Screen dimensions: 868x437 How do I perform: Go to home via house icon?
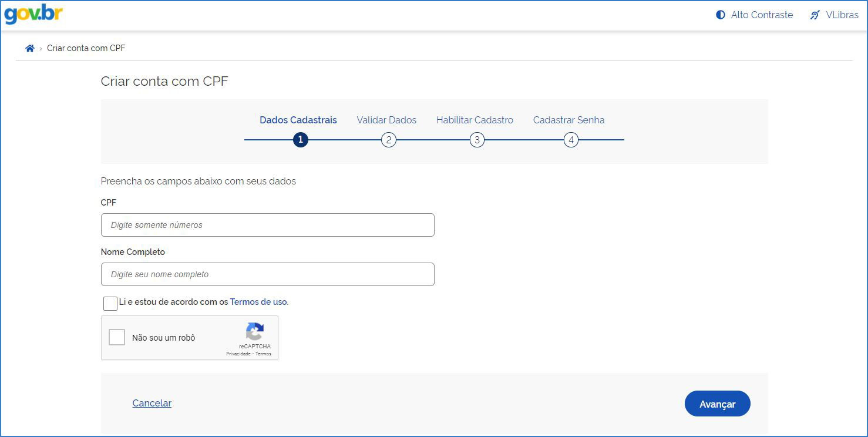coord(30,48)
